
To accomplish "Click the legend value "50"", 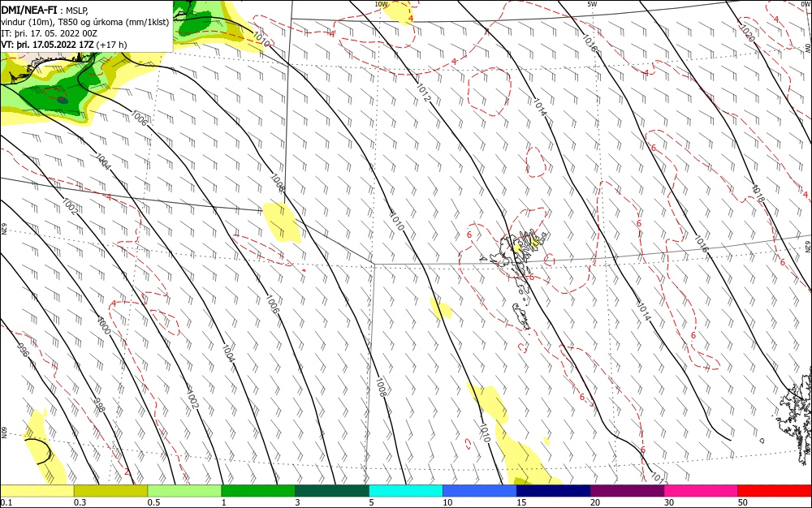I will click(743, 502).
